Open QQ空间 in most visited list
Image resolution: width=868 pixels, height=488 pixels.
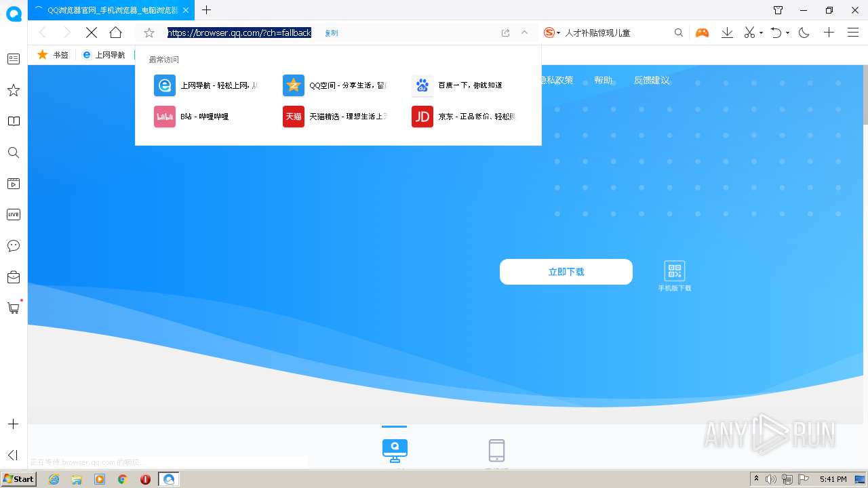335,85
